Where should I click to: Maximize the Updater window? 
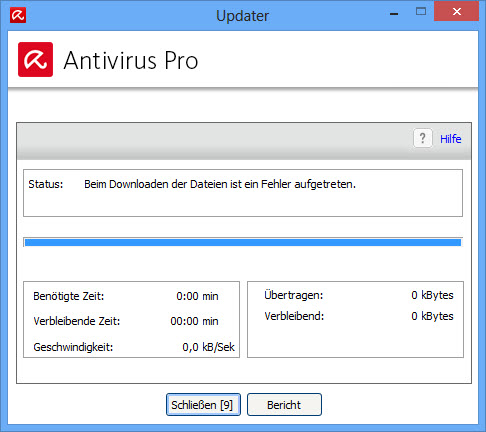tap(421, 12)
